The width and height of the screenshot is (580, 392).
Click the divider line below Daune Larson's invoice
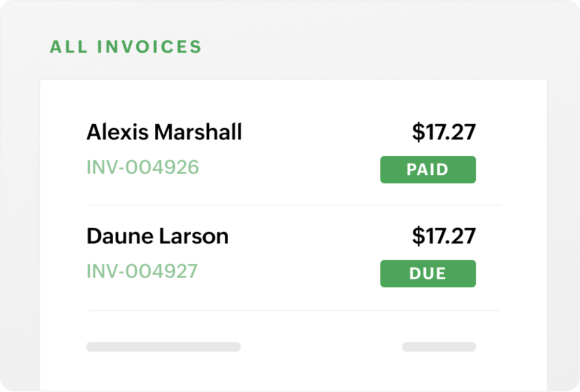pos(294,311)
